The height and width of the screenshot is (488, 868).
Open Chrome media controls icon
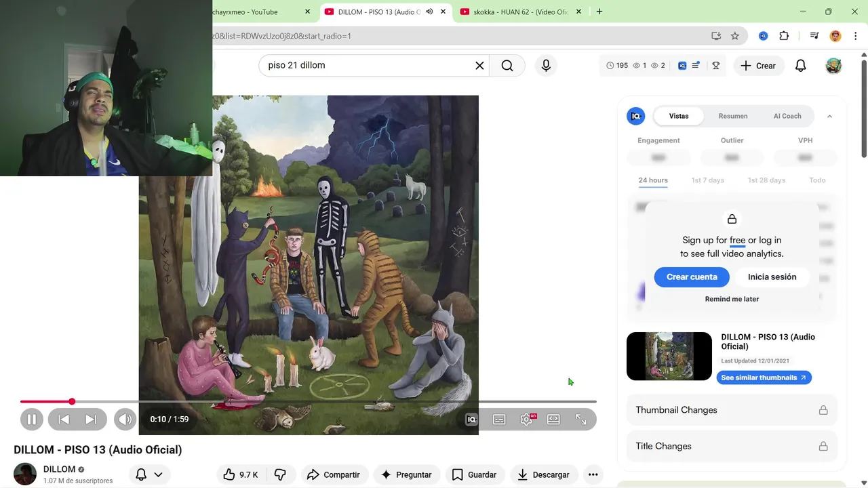click(x=814, y=36)
